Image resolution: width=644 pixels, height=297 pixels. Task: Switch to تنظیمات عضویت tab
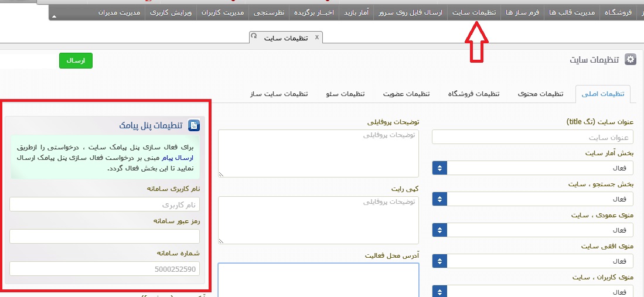pos(406,94)
